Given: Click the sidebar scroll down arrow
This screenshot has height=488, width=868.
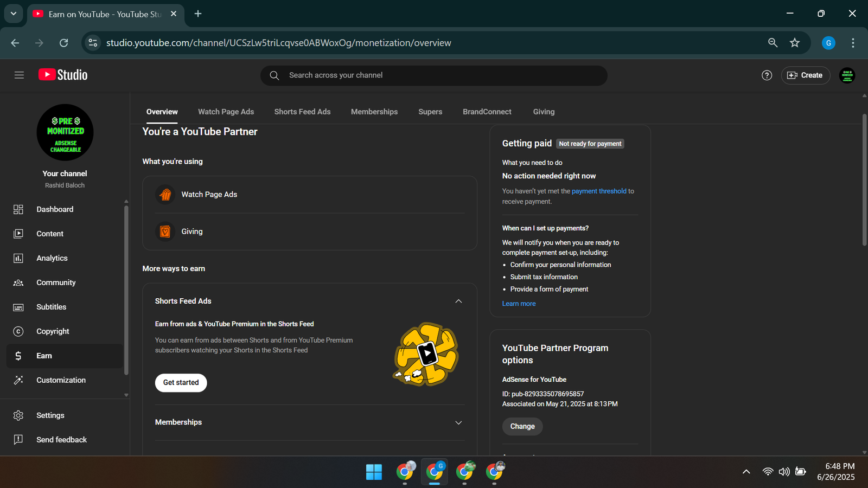Looking at the screenshot, I should click(x=126, y=395).
